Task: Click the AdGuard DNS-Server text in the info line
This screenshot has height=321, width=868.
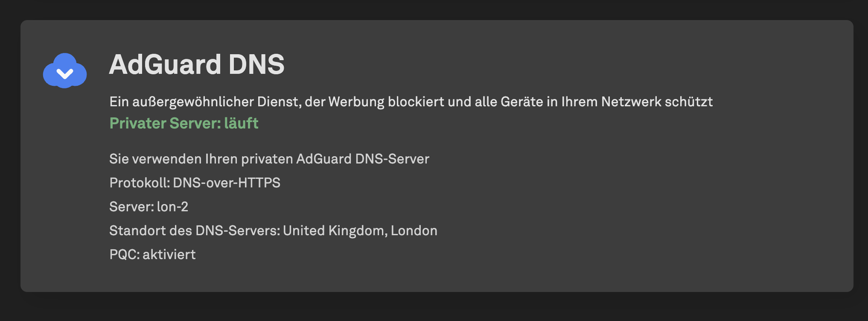Action: (363, 159)
